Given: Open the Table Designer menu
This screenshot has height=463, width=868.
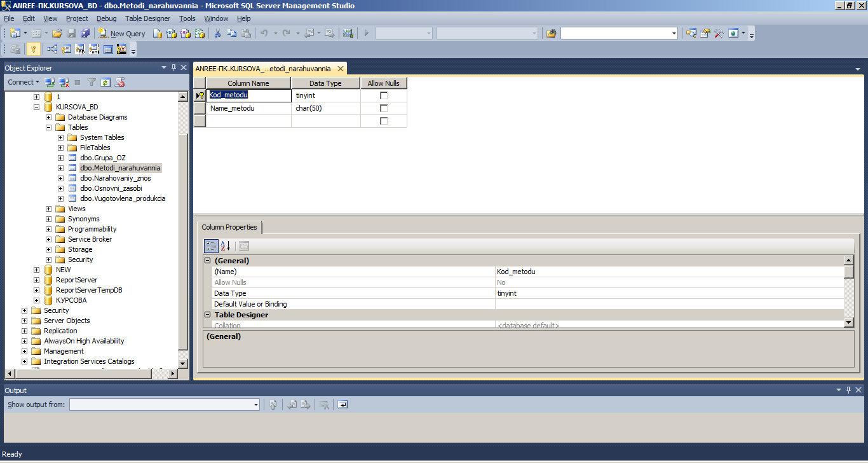Looking at the screenshot, I should click(147, 18).
